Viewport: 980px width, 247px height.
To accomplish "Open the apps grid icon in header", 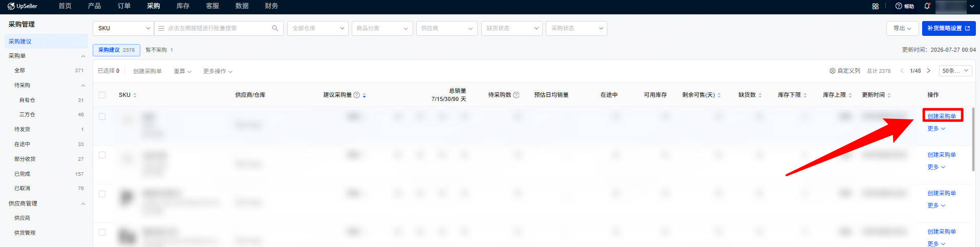I will tap(876, 6).
